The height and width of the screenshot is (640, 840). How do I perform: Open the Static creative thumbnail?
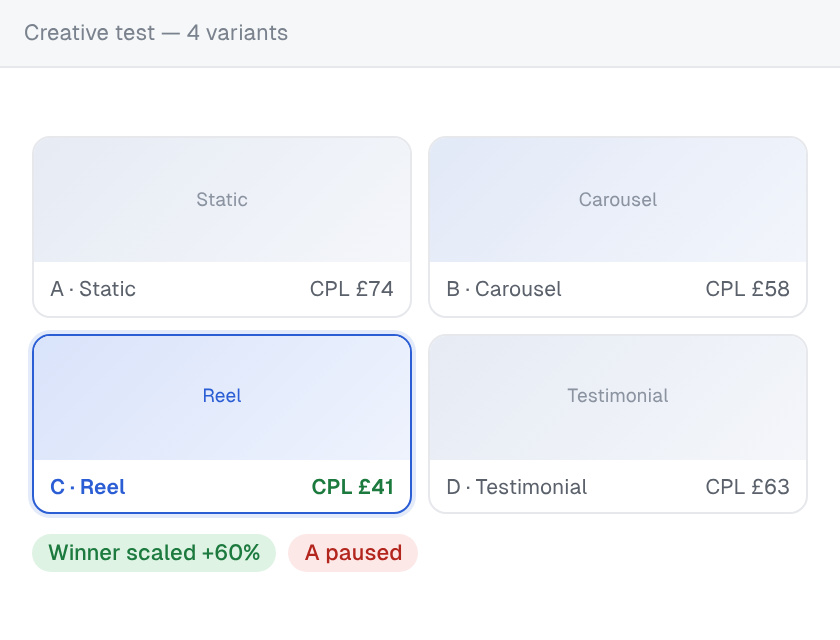pyautogui.click(x=222, y=200)
